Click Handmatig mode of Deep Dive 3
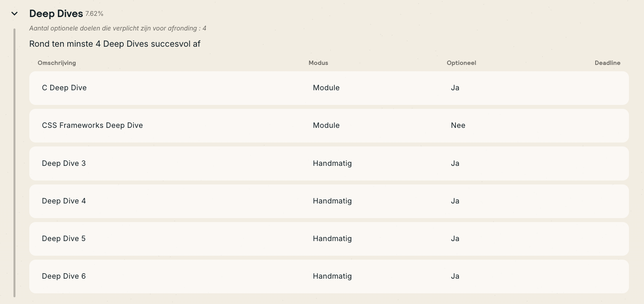This screenshot has height=304, width=644. 332,163
